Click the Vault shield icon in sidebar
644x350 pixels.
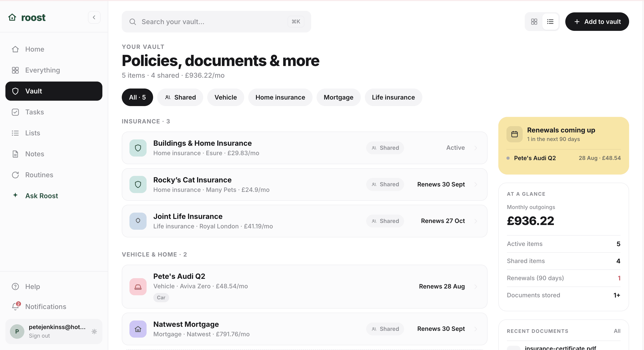coord(15,91)
